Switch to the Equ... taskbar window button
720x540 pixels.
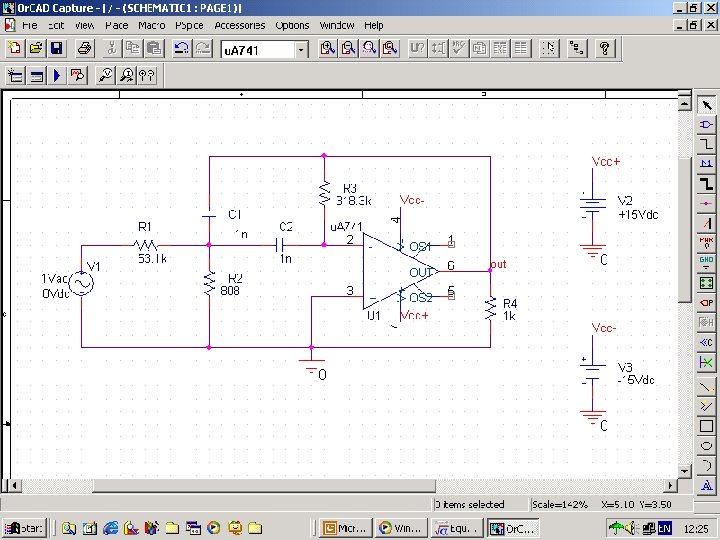coord(456,528)
